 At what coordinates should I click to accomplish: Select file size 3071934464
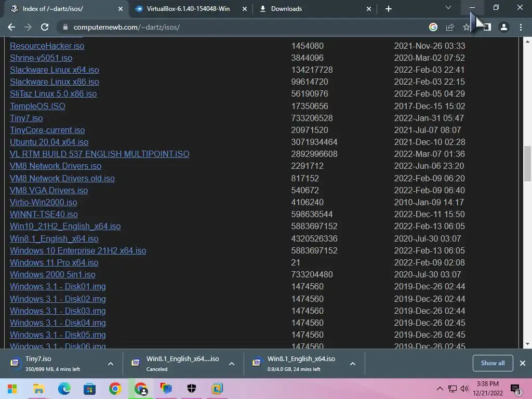314,142
